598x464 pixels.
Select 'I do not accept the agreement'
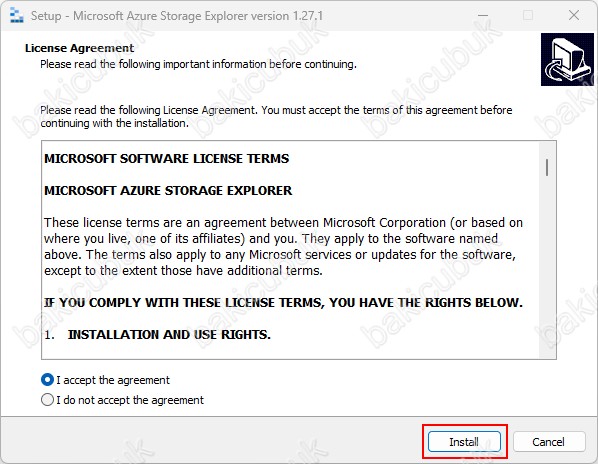point(122,400)
